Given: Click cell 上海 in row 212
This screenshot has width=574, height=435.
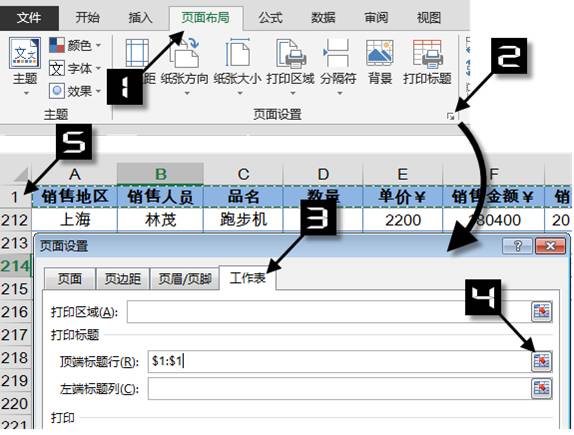Looking at the screenshot, I should [x=75, y=220].
